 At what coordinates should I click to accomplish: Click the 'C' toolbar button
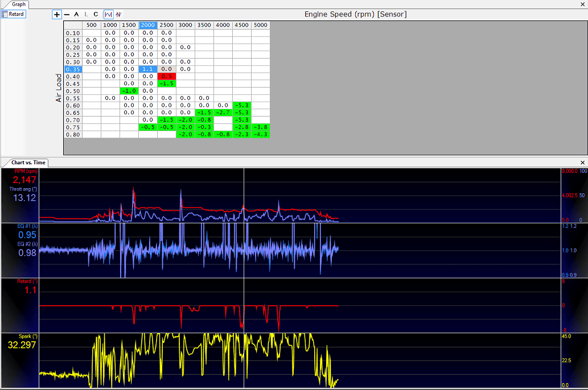[96, 15]
